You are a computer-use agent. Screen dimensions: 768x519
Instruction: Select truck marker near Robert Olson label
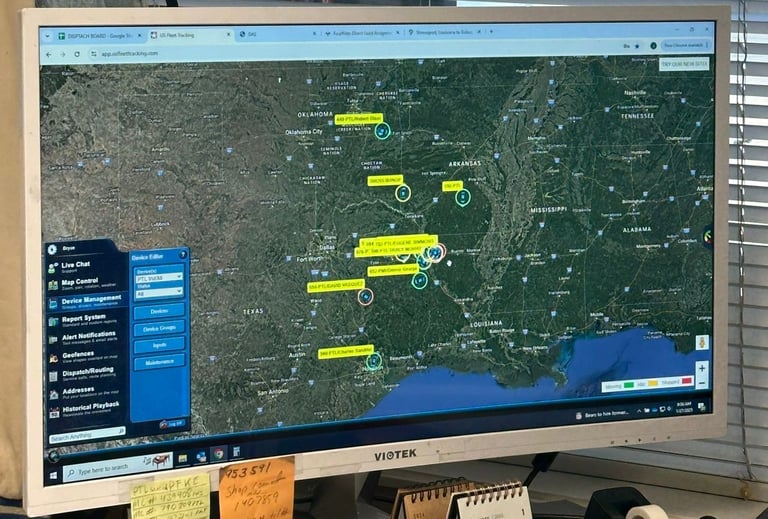382,131
